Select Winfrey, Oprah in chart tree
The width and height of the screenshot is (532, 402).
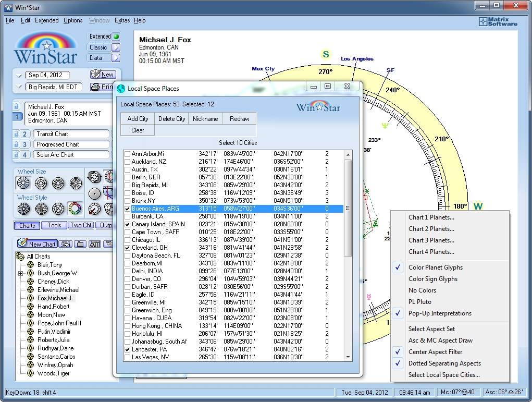click(55, 365)
